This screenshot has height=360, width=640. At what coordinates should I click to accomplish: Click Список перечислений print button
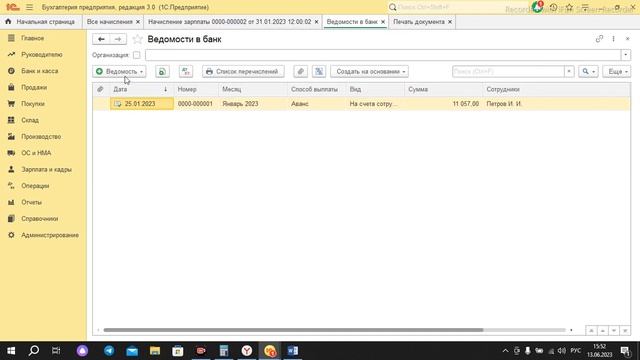pos(243,71)
